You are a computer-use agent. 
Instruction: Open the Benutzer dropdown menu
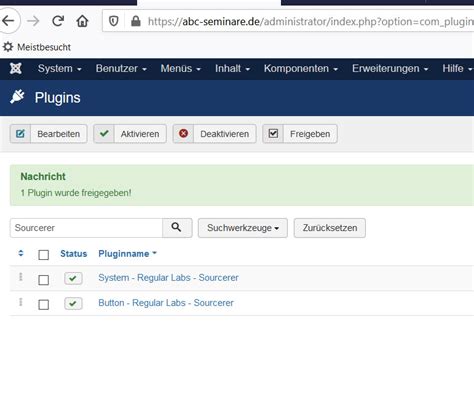pos(121,69)
